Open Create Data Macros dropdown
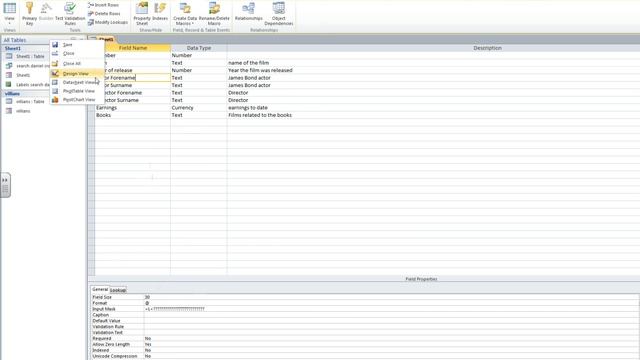The width and height of the screenshot is (640, 360). 185,13
